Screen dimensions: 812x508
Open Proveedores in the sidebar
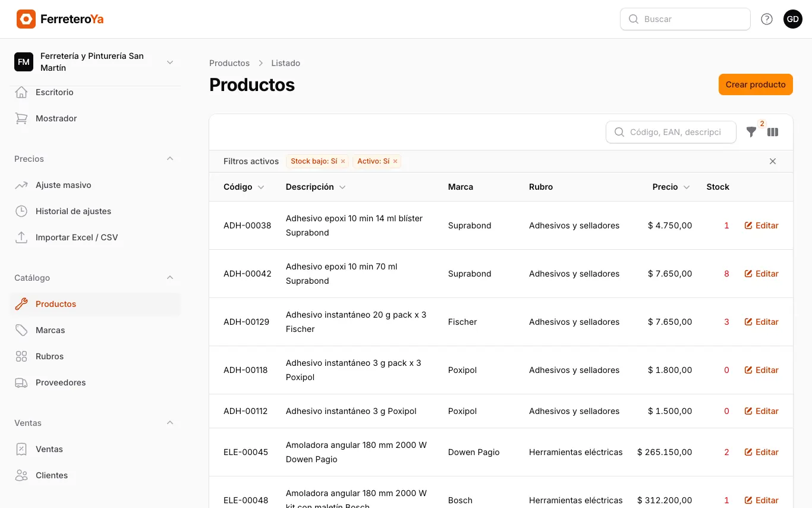pos(95,382)
